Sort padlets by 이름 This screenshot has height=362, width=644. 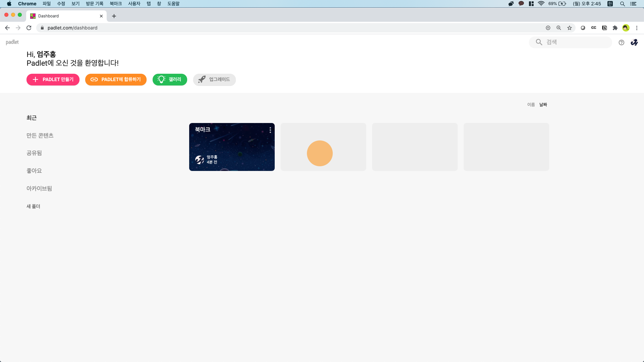click(x=531, y=105)
